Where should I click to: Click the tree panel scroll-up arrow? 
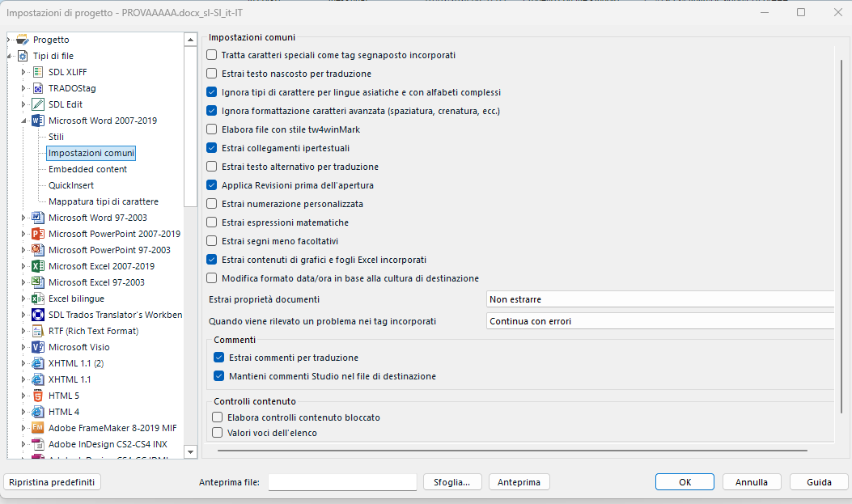pos(190,40)
